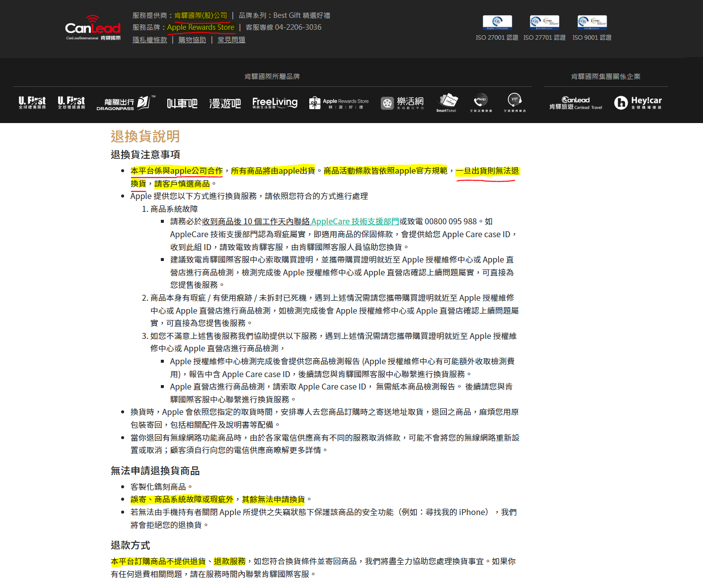Click the 00800 095 988 phone number text
This screenshot has width=703, height=588.
tap(451, 221)
